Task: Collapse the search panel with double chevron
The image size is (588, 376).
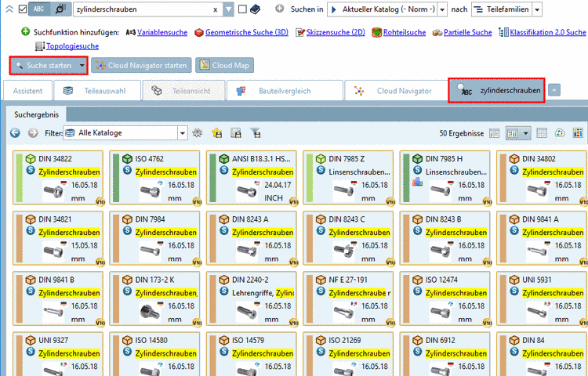Action: click(9, 9)
